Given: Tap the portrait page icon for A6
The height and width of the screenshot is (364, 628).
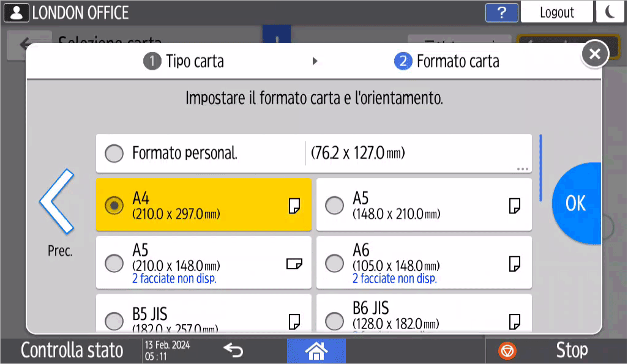Looking at the screenshot, I should tap(515, 264).
